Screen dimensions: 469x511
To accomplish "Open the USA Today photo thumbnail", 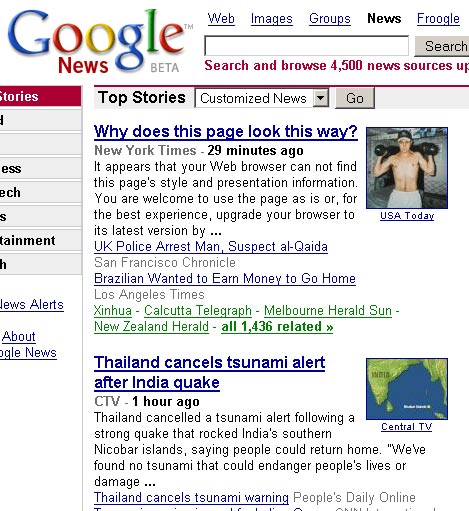I will click(407, 168).
